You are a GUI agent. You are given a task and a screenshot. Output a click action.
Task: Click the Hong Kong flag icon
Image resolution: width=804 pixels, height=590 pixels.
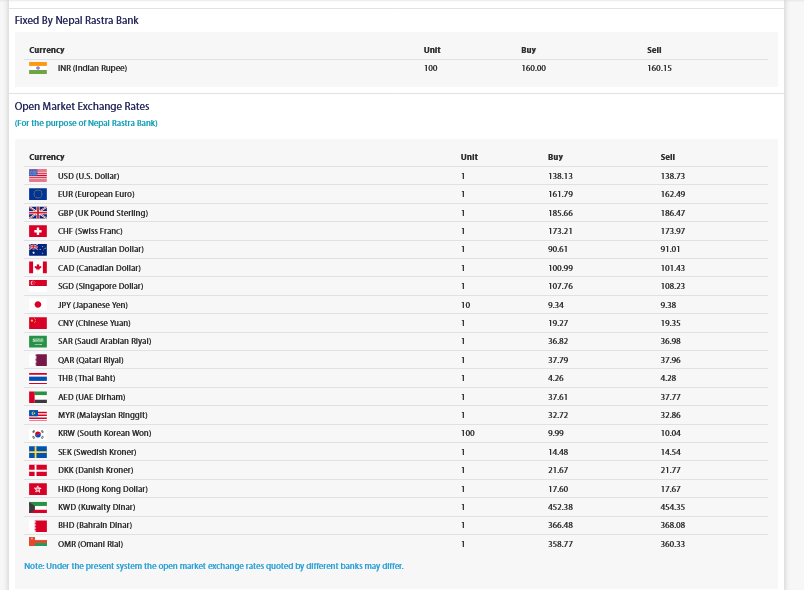click(38, 489)
